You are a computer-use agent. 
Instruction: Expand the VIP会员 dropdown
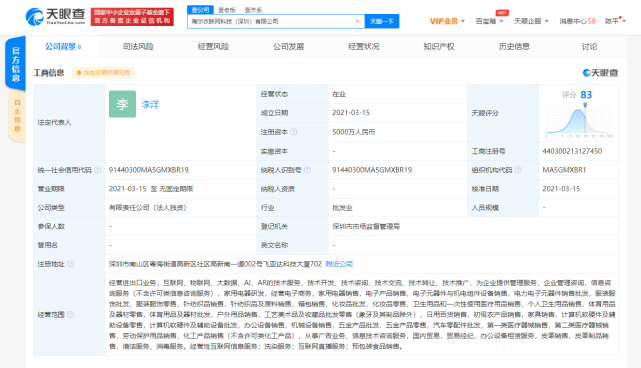click(x=447, y=21)
